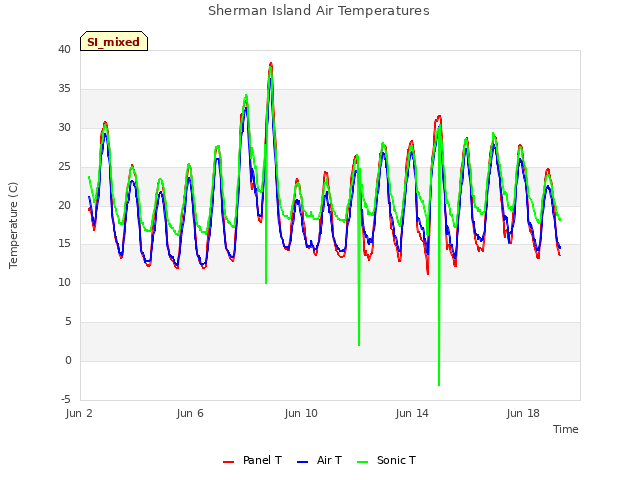The width and height of the screenshot is (640, 480).
Task: Click the green Sonic T legend swatch
Action: (362, 462)
